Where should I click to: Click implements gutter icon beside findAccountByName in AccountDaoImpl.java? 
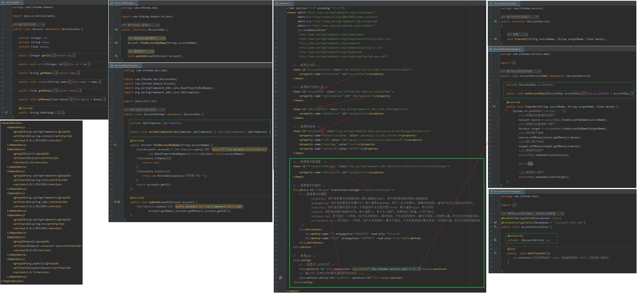[115, 145]
